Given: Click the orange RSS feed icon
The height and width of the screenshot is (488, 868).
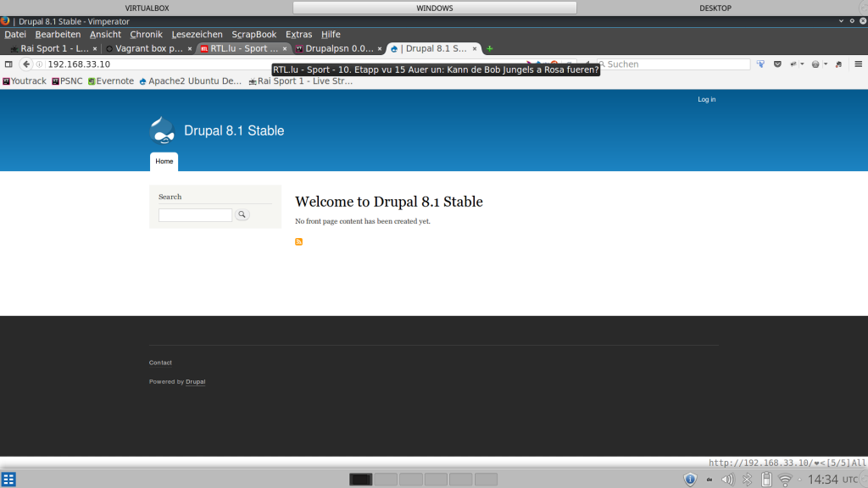Looking at the screenshot, I should point(298,242).
